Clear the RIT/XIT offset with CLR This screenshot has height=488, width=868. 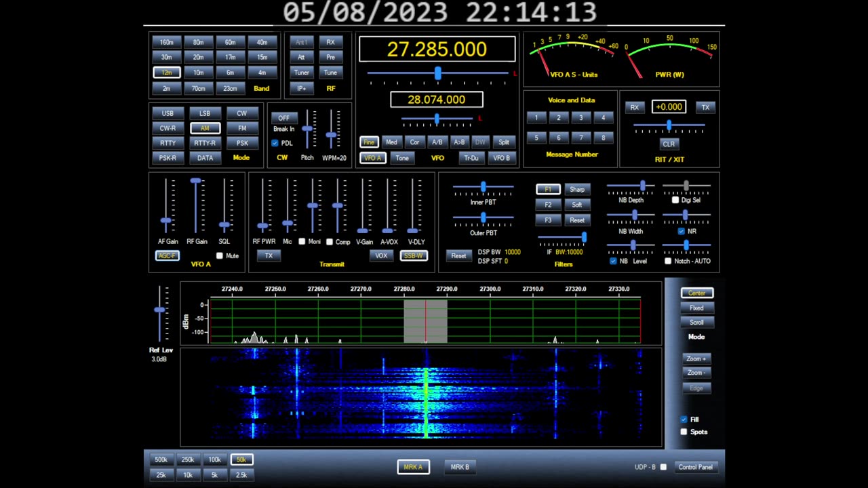tap(669, 144)
